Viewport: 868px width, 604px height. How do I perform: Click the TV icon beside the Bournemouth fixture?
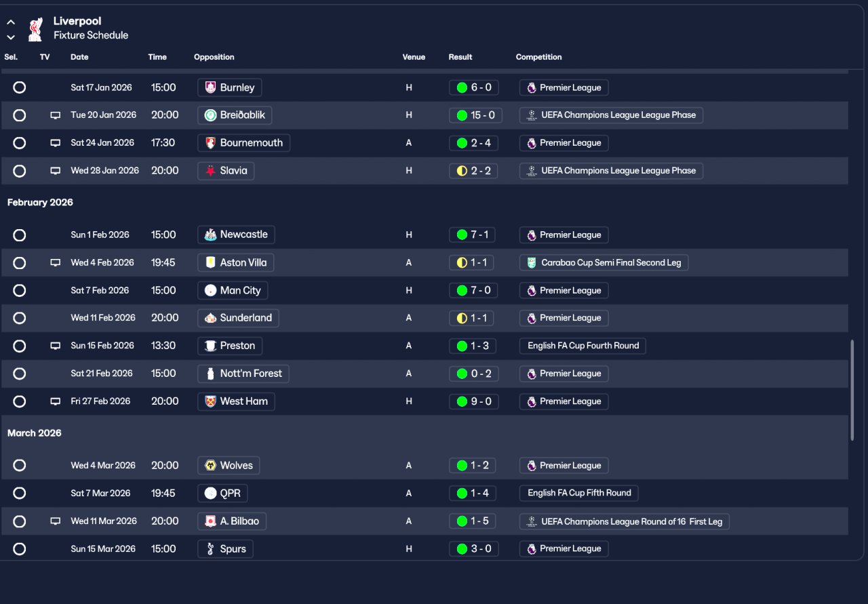coord(56,143)
